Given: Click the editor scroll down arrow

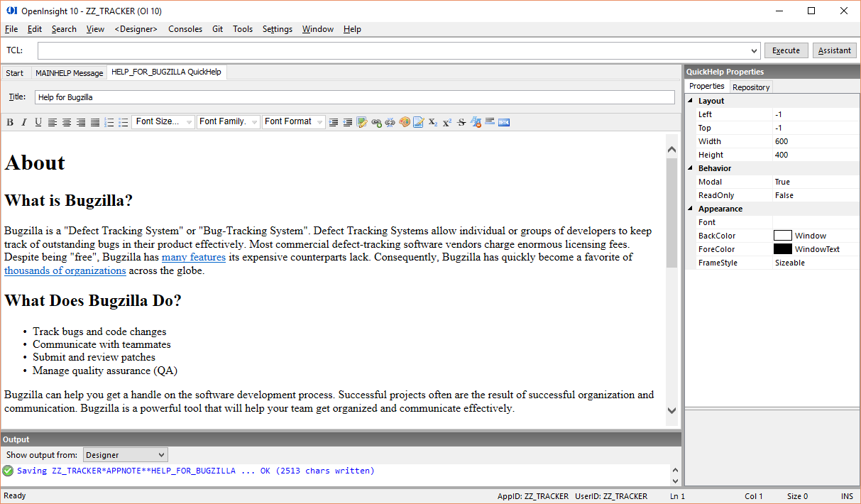Looking at the screenshot, I should (671, 410).
